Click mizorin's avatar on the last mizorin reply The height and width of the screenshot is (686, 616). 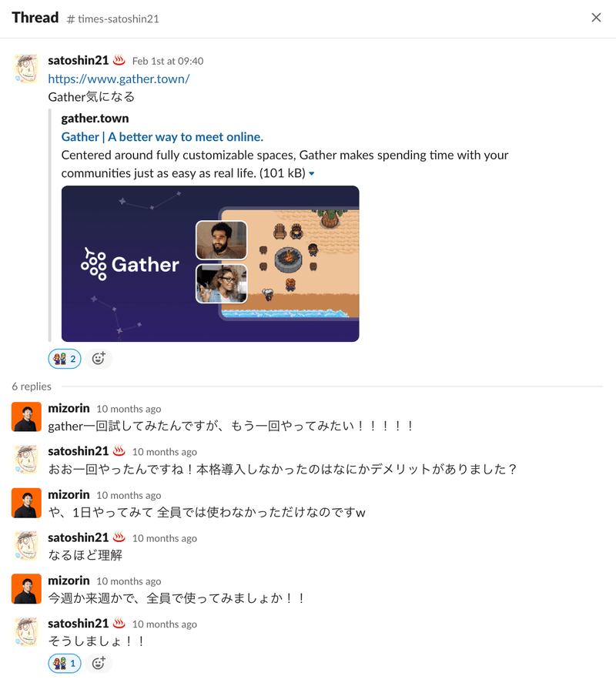[26, 589]
